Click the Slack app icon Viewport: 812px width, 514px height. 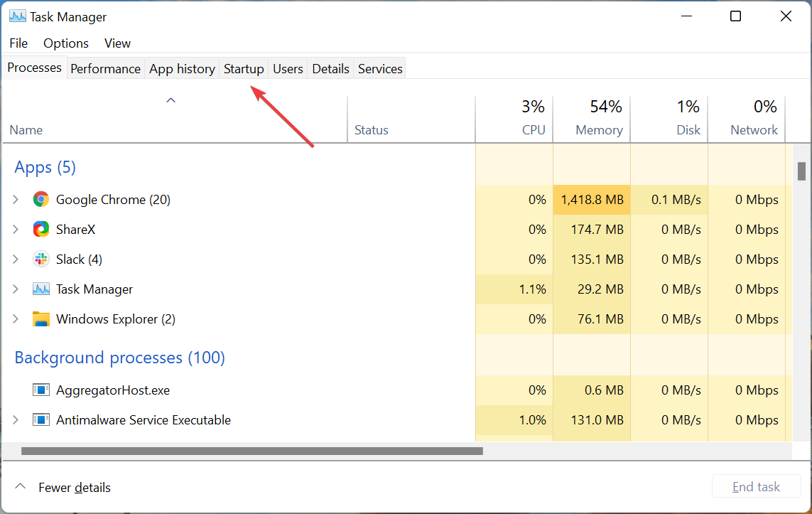click(41, 259)
